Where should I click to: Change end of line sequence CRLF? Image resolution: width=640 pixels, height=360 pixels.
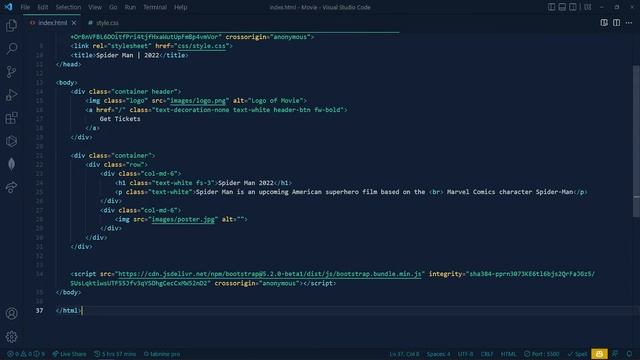pos(487,354)
